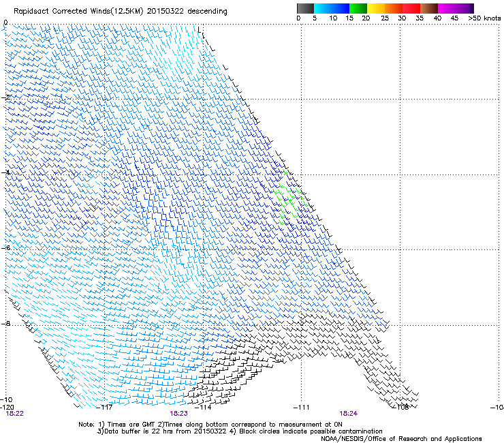Screen dimensions: 504x443
Task: Click the NOAA/NESDIS credit text
Action: [401, 439]
